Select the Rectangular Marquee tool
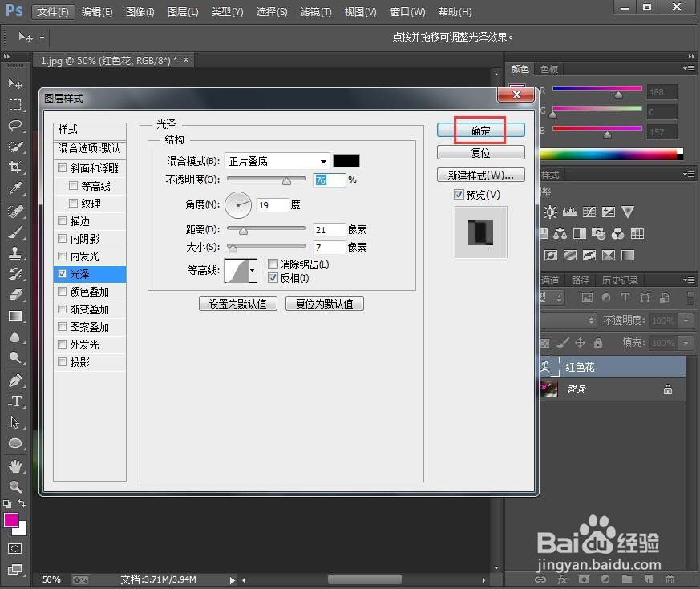The width and height of the screenshot is (700, 589). (x=15, y=104)
